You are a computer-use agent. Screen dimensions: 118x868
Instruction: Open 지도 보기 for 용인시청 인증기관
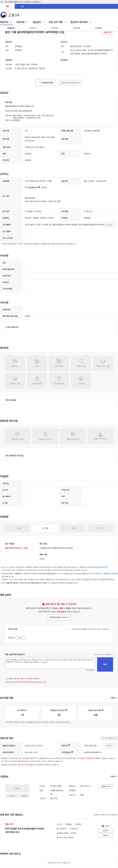(x=110, y=746)
